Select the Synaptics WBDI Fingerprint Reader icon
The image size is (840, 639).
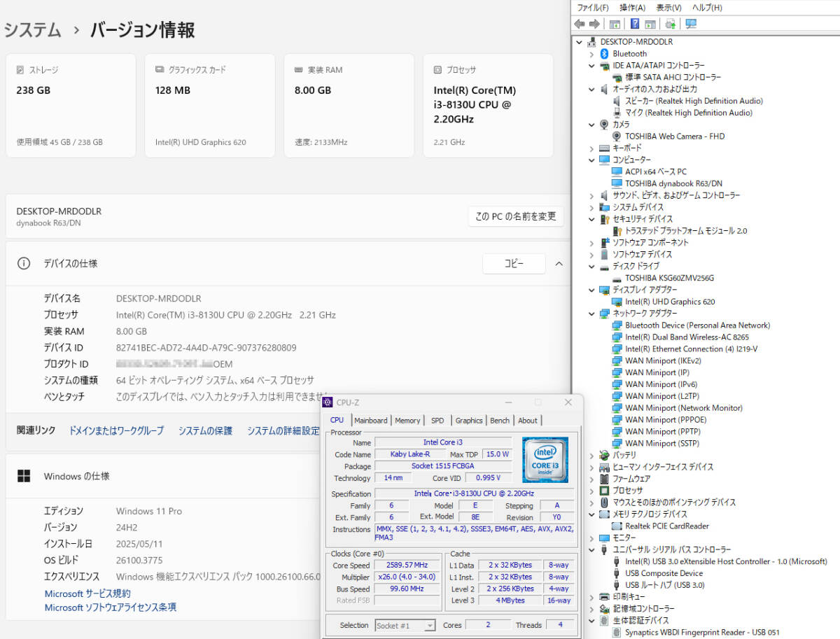pyautogui.click(x=617, y=633)
